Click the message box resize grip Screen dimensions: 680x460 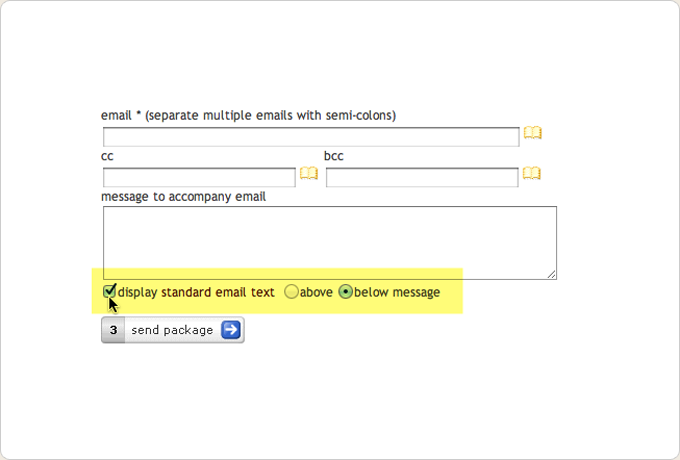(552, 274)
